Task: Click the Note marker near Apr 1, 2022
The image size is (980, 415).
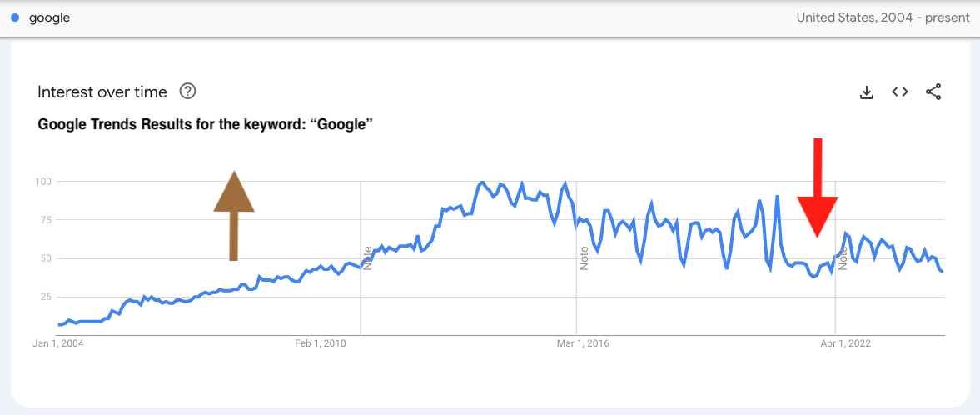Action: click(x=843, y=257)
